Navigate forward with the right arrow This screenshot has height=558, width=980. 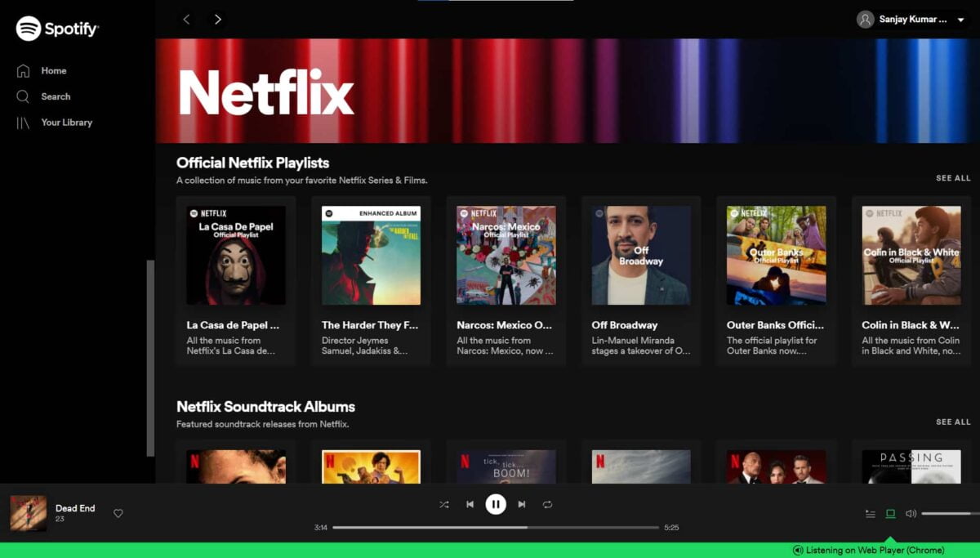tap(217, 19)
